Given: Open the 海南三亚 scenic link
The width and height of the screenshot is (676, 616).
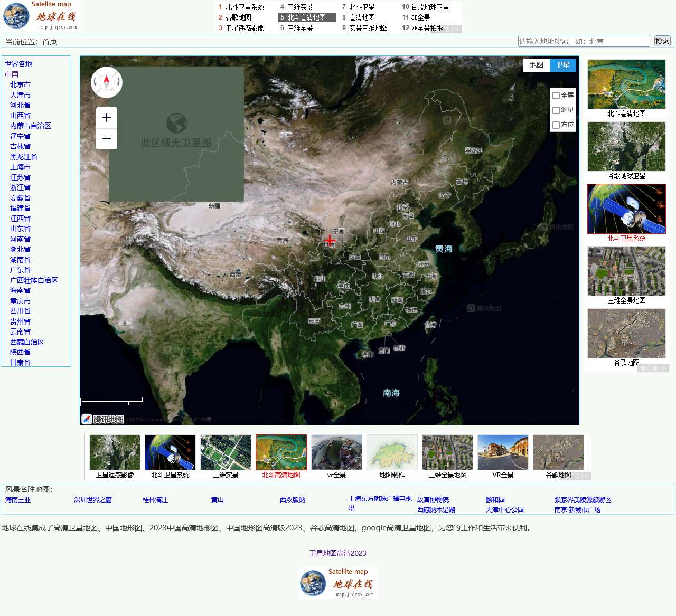Looking at the screenshot, I should point(18,499).
